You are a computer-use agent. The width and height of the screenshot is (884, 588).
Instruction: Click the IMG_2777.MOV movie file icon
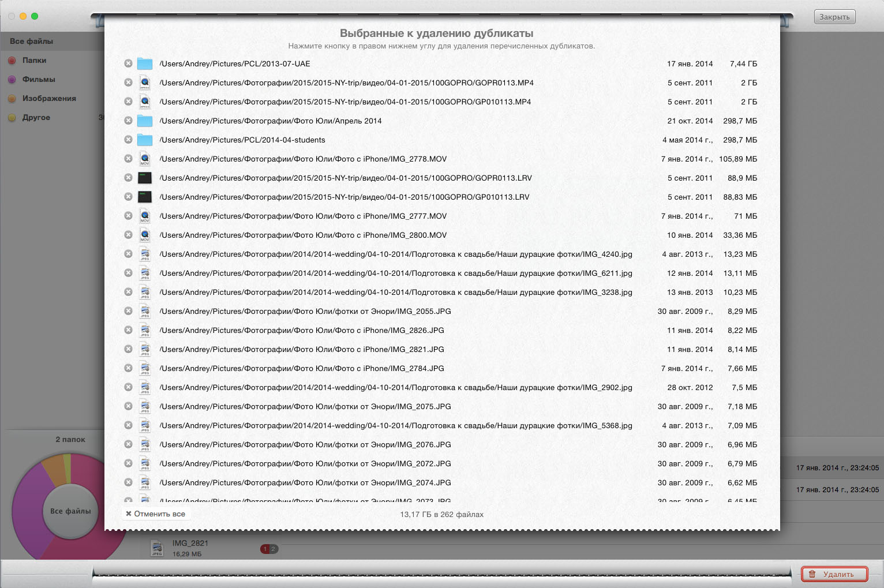click(x=145, y=216)
